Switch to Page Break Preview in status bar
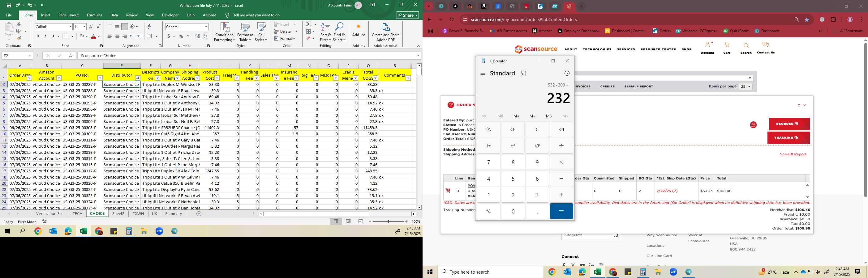This screenshot has width=868, height=278. pyautogui.click(x=361, y=221)
